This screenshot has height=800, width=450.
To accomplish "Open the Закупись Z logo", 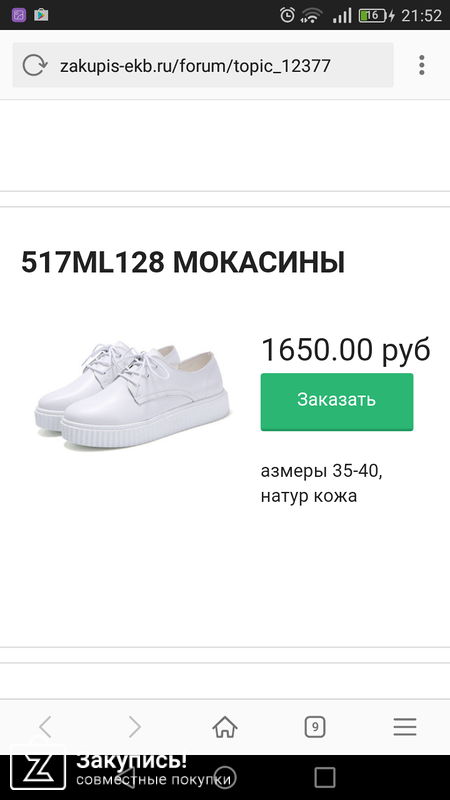I will [38, 766].
